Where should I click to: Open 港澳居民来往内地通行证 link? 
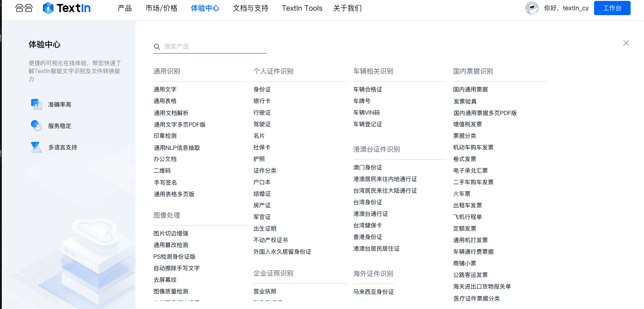[x=385, y=179]
